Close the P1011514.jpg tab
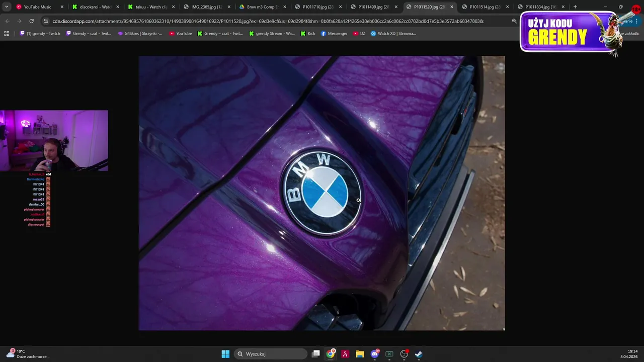The width and height of the screenshot is (644, 362). point(508,7)
